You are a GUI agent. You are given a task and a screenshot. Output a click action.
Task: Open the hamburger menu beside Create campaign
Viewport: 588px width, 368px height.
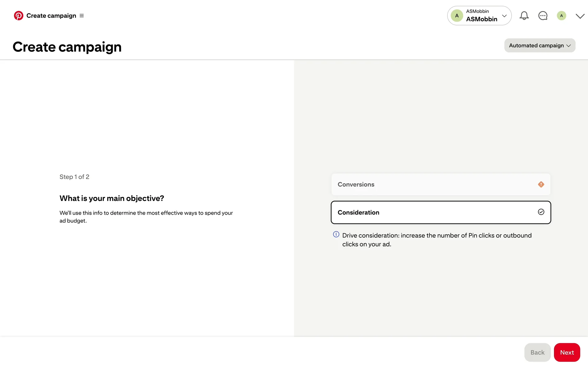(x=82, y=16)
